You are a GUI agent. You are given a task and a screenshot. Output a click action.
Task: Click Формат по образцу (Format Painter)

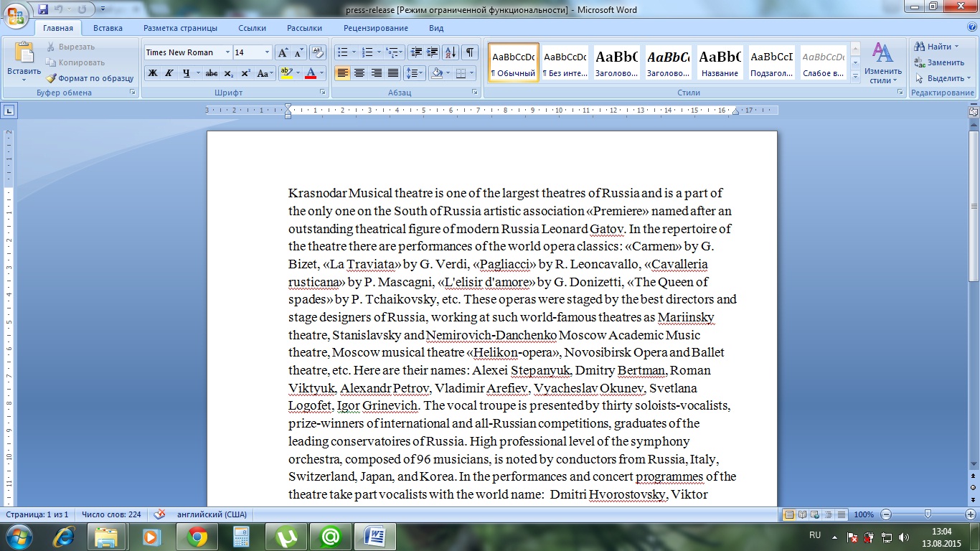[90, 78]
